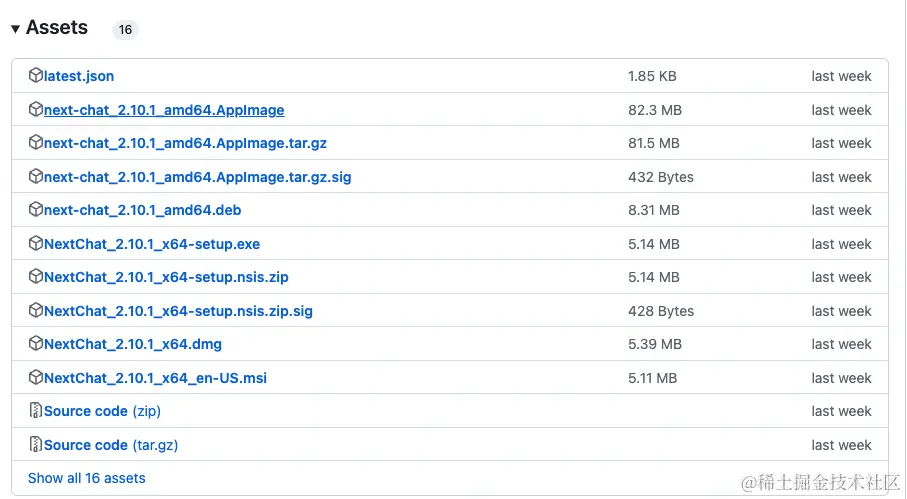The height and width of the screenshot is (499, 907).
Task: Click package icon next to amd64.AppImage
Action: point(36,109)
